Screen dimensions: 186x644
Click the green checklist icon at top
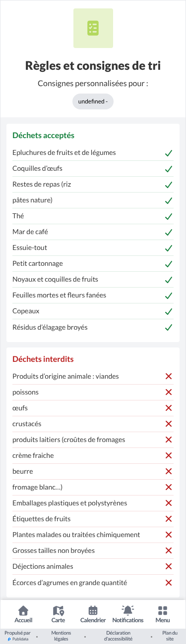[93, 28]
